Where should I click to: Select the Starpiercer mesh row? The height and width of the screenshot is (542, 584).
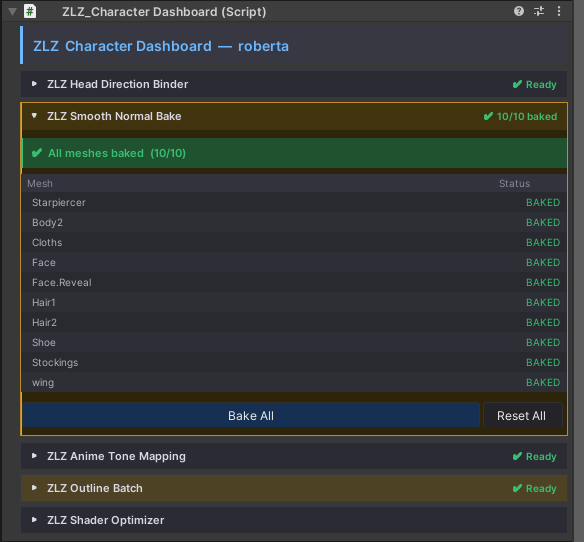294,202
